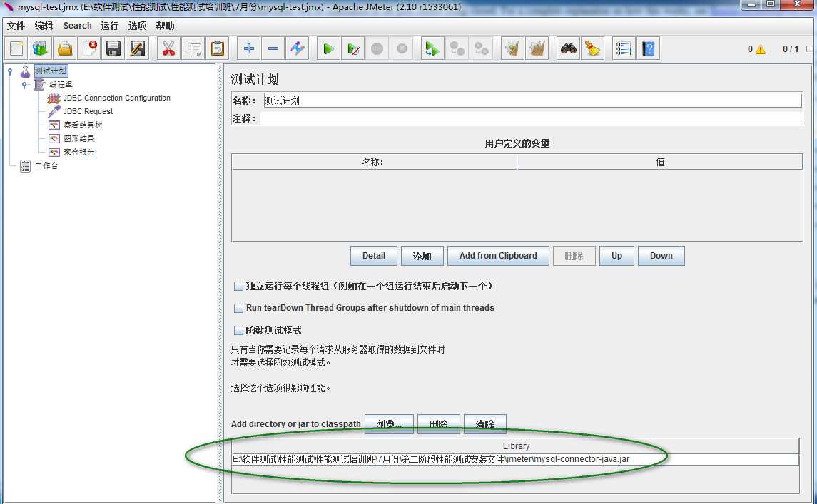
Task: Click the Help question-mark icon
Action: [648, 49]
